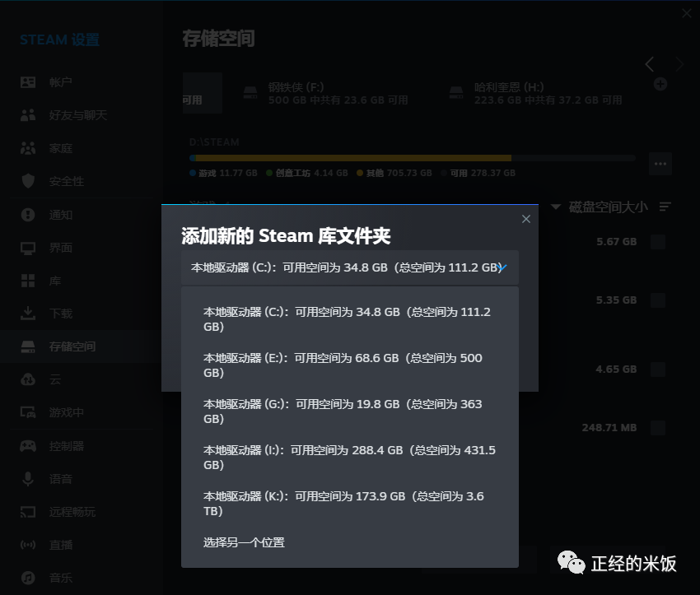The height and width of the screenshot is (595, 700).
Task: Choose drive G: with 19.8 GB free
Action: point(349,411)
